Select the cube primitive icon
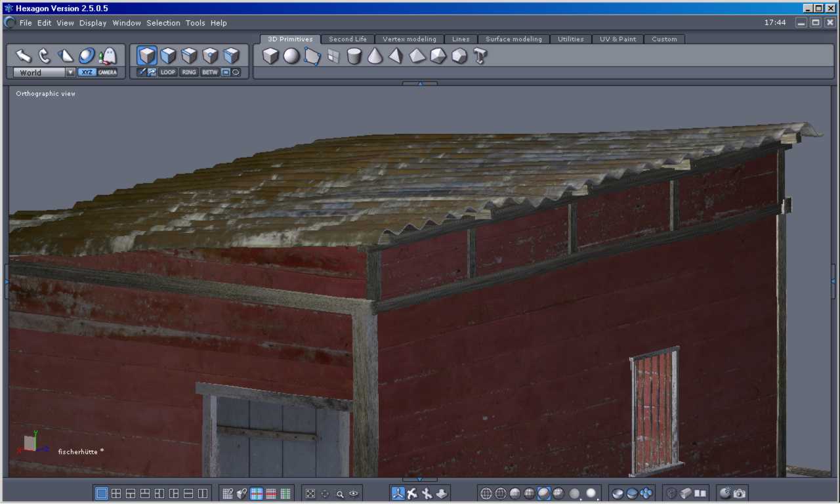This screenshot has width=840, height=504. [270, 56]
